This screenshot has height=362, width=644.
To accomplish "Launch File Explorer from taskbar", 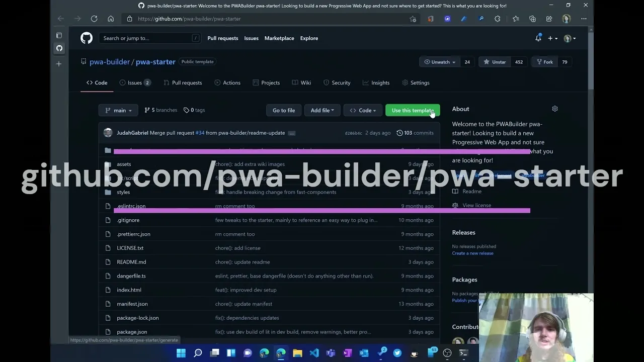I will coord(297,353).
